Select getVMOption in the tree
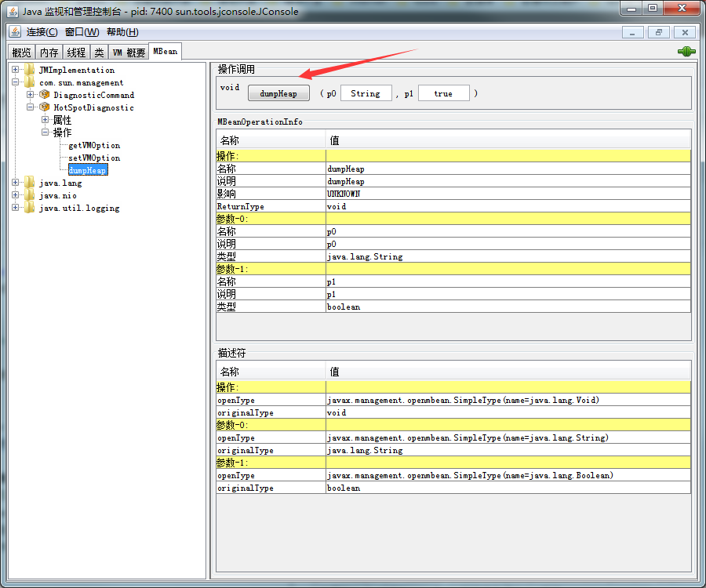Image resolution: width=706 pixels, height=588 pixels. tap(94, 145)
